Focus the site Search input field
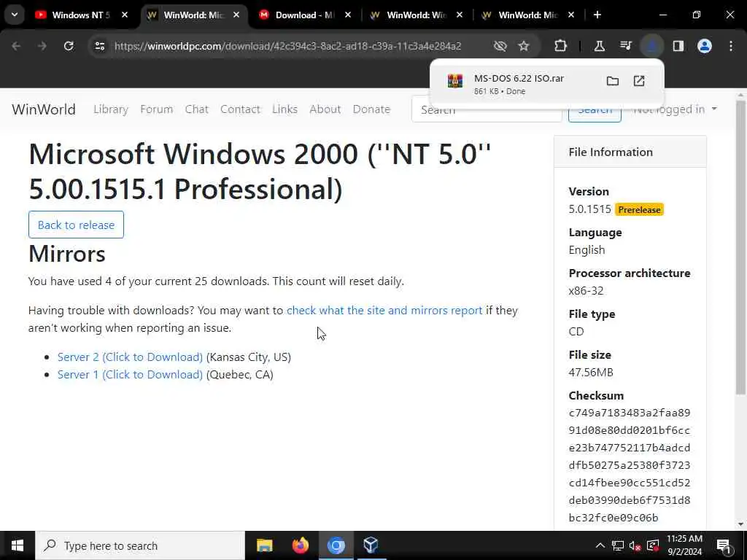747x560 pixels. [487, 109]
